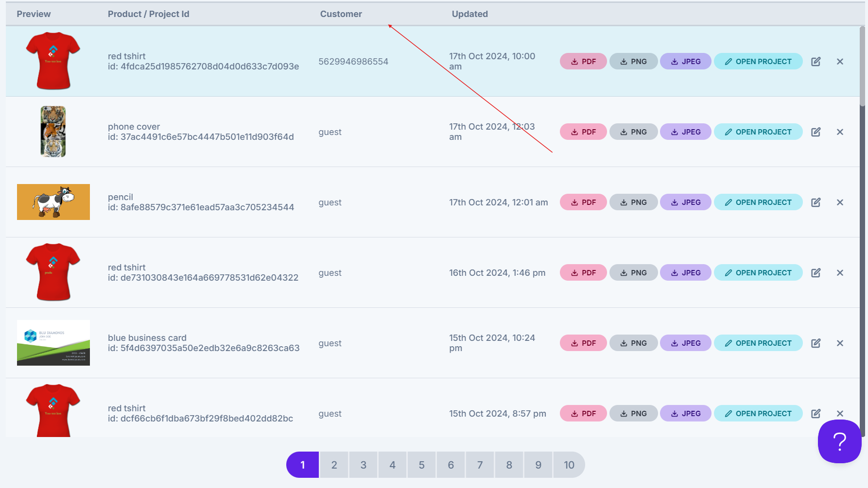Jump to page 10 of projects
868x488 pixels.
tap(569, 465)
